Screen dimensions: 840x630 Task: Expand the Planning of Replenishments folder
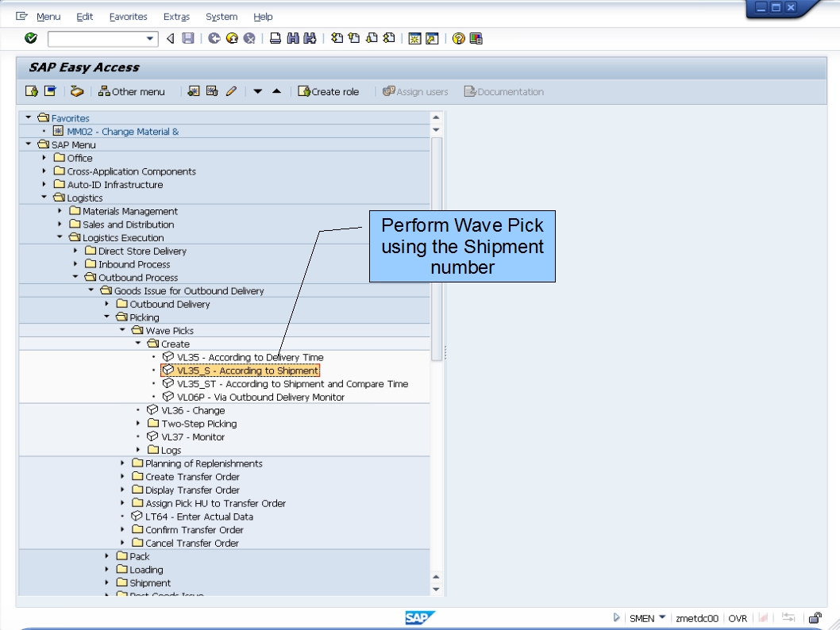pos(123,463)
